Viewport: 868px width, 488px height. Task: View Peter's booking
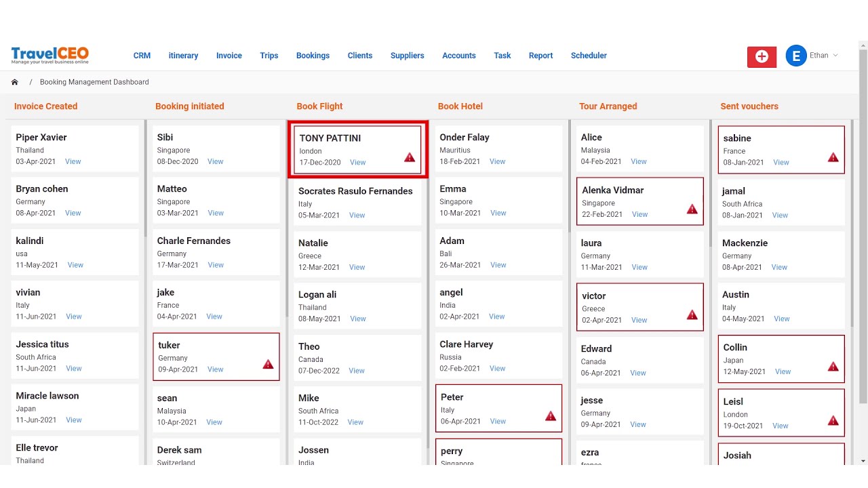[498, 422]
